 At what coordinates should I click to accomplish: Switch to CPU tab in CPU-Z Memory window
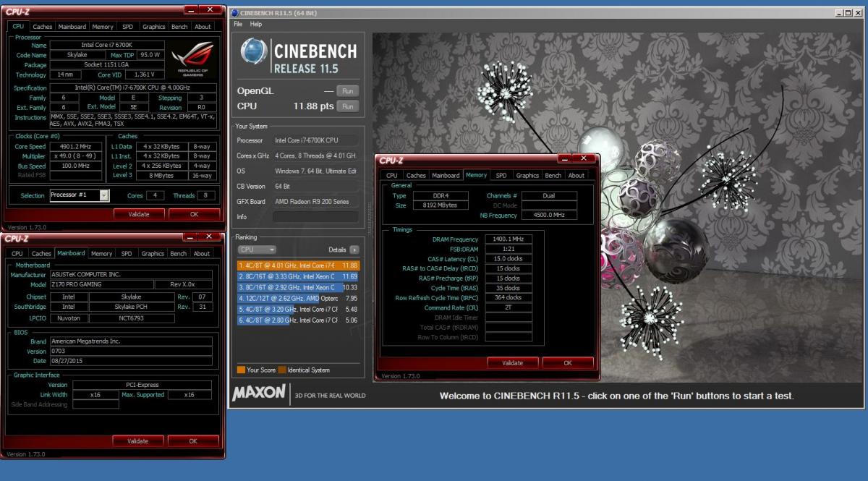click(x=391, y=175)
